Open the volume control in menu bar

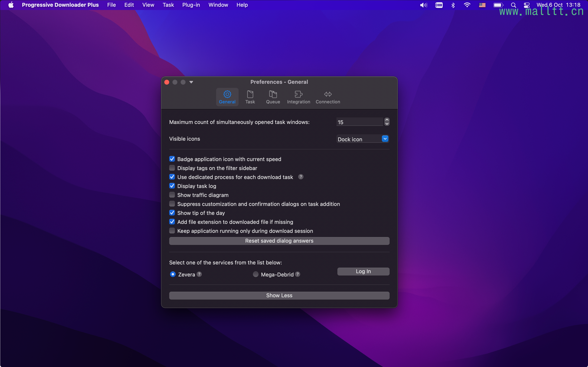(423, 5)
